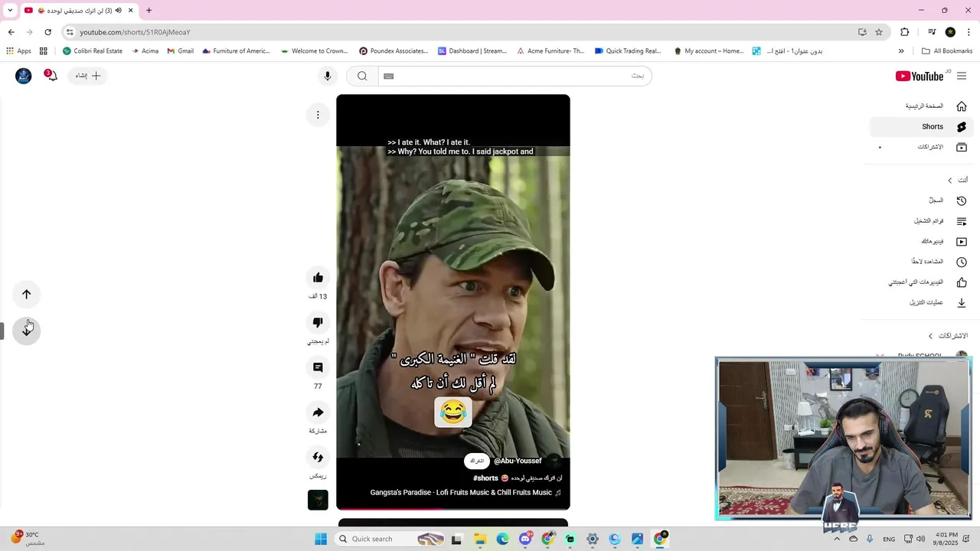The width and height of the screenshot is (980, 551).
Task: Dislike the short with thumbs down icon
Action: (x=318, y=322)
